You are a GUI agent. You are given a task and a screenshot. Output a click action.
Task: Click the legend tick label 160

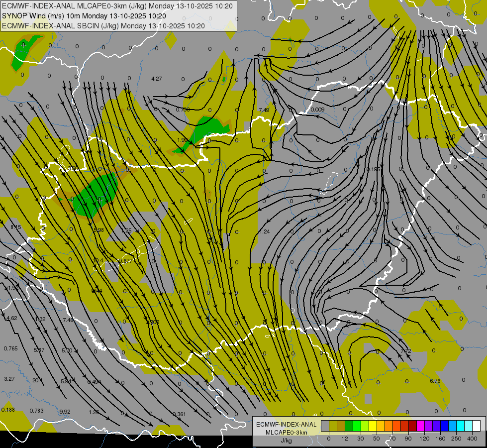[x=440, y=439]
